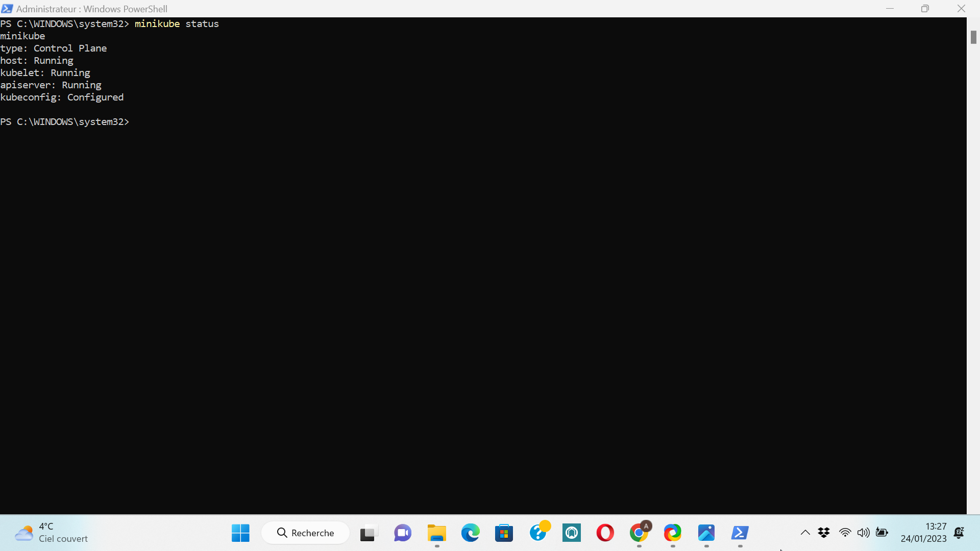Open volume control in tray
980x551 pixels.
(863, 533)
